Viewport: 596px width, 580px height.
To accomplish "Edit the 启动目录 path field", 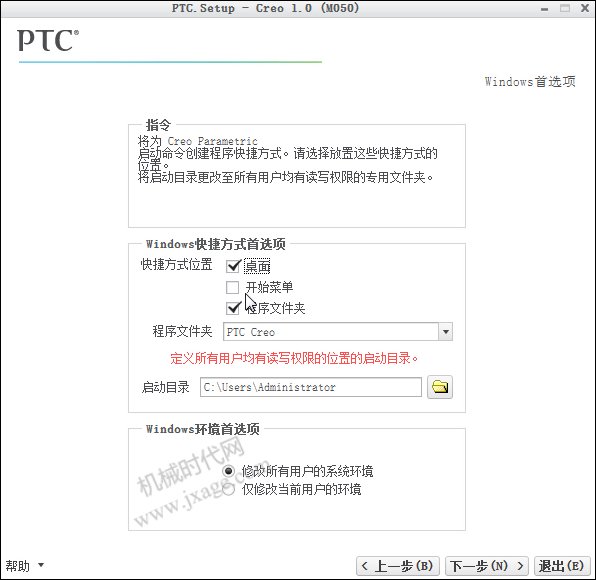I will pyautogui.click(x=311, y=387).
